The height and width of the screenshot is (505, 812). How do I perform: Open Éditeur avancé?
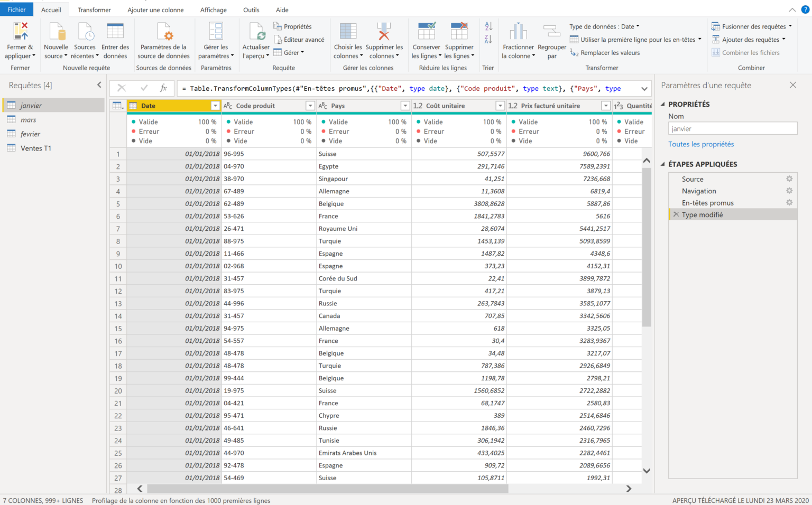coord(299,40)
